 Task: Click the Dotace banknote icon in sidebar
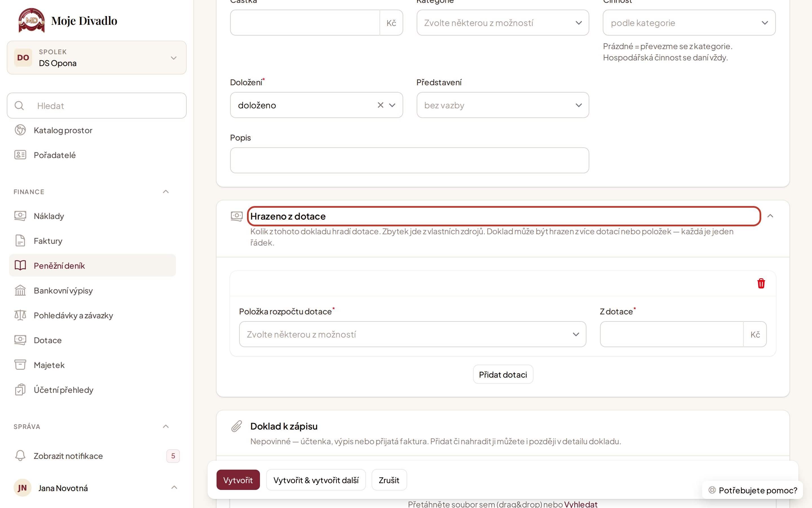click(x=20, y=340)
